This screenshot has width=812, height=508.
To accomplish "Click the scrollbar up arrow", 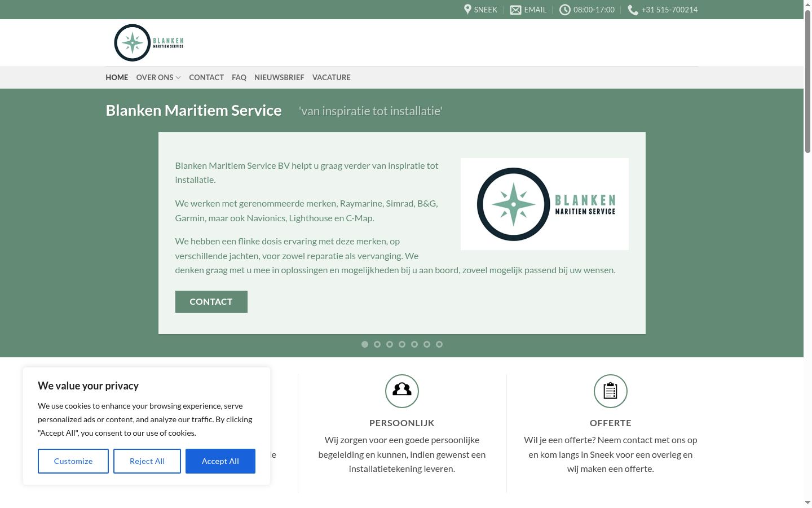I will [x=807, y=4].
